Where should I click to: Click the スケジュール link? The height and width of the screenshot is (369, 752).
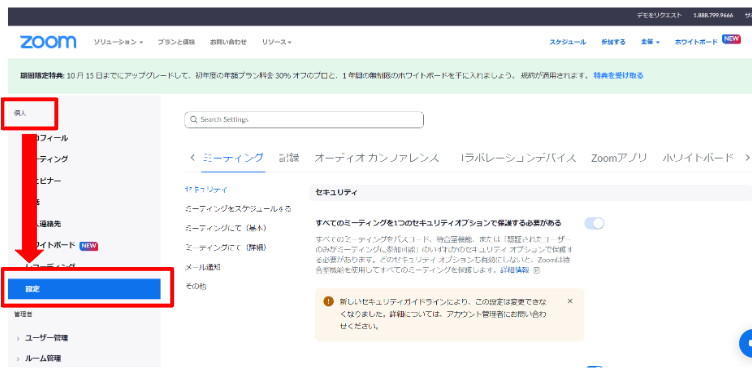(x=567, y=42)
